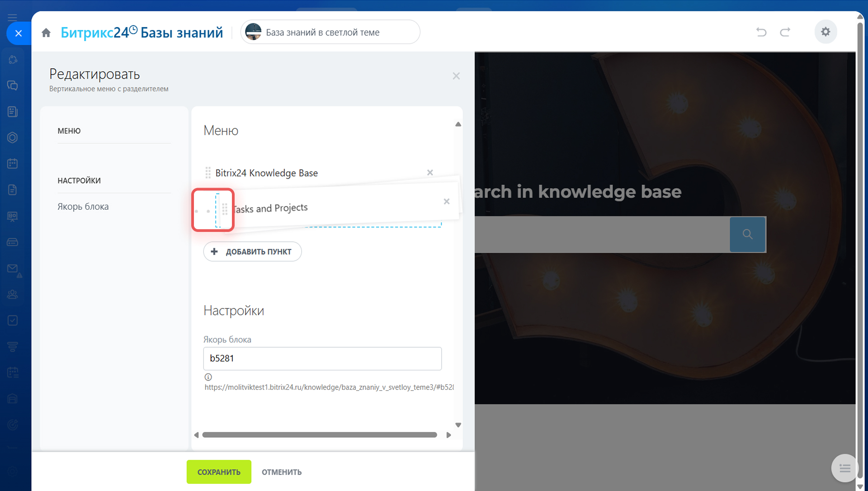This screenshot has height=491, width=868.
Task: Select Якорь блока in the left list
Action: (x=83, y=207)
